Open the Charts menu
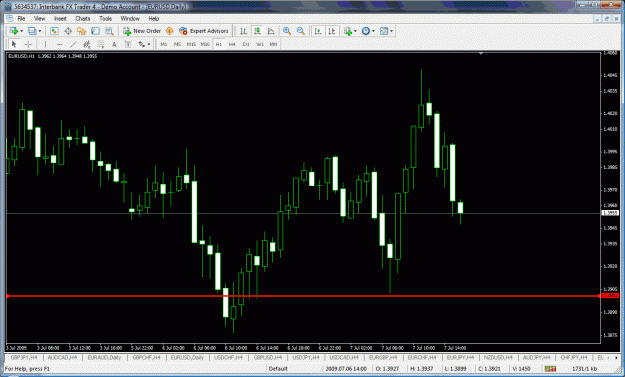The image size is (625, 377). pyautogui.click(x=83, y=19)
